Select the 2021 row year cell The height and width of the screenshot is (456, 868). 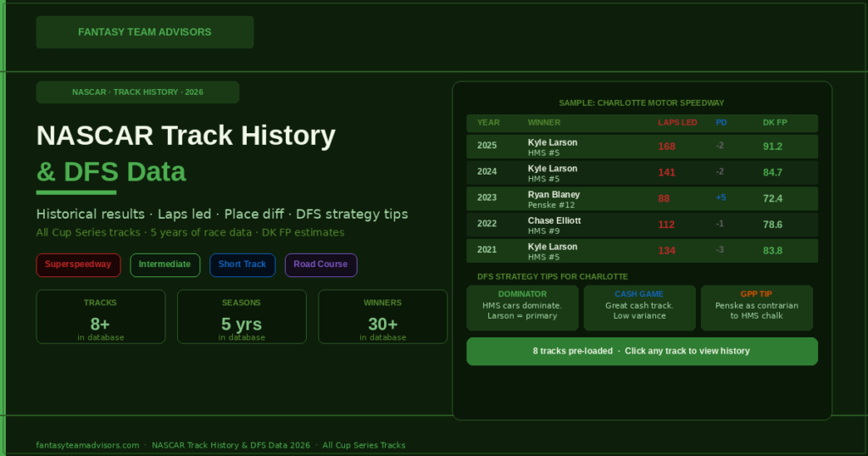(487, 250)
